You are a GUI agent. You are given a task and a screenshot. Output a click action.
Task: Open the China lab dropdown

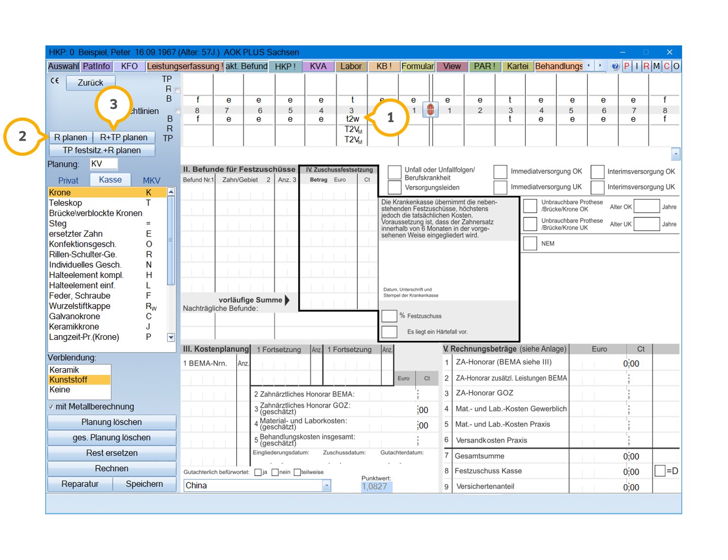[x=326, y=485]
